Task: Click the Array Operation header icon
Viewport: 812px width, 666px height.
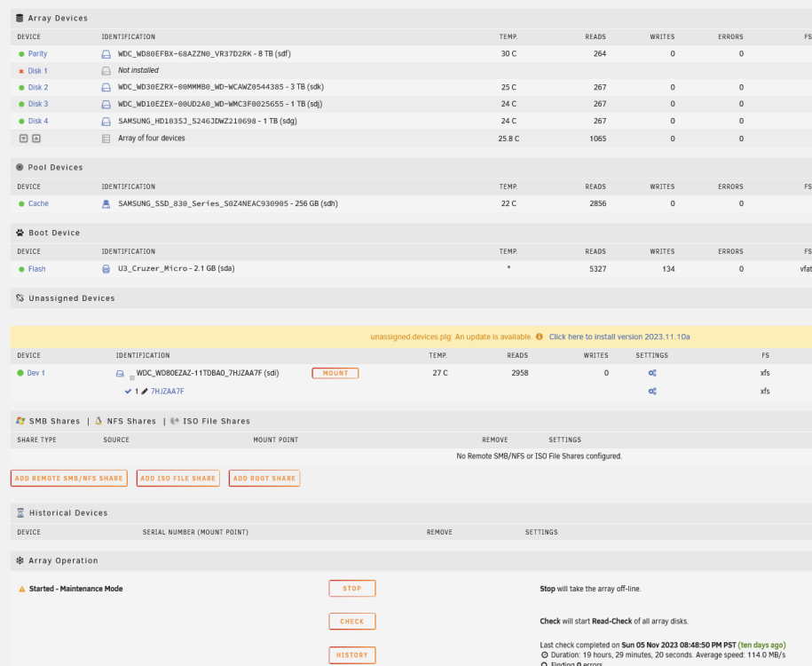Action: click(20, 560)
